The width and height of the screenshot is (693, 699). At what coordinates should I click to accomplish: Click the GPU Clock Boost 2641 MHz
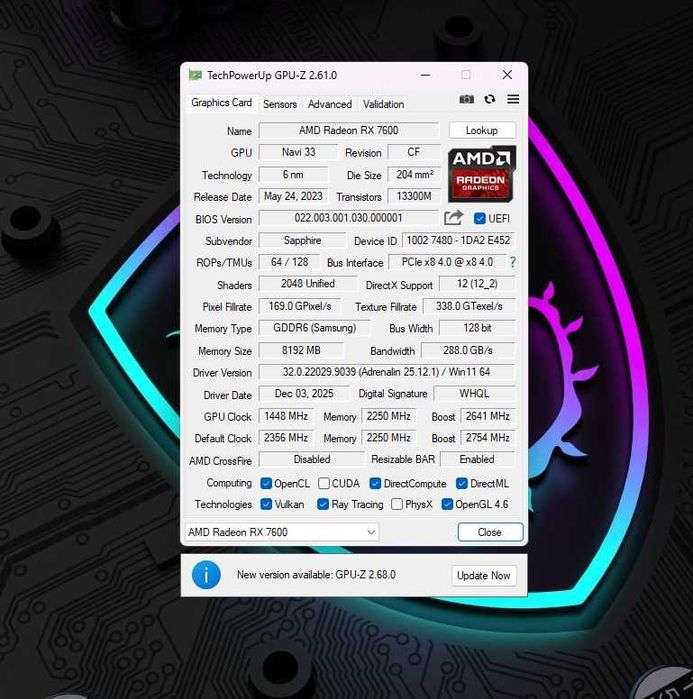488,416
